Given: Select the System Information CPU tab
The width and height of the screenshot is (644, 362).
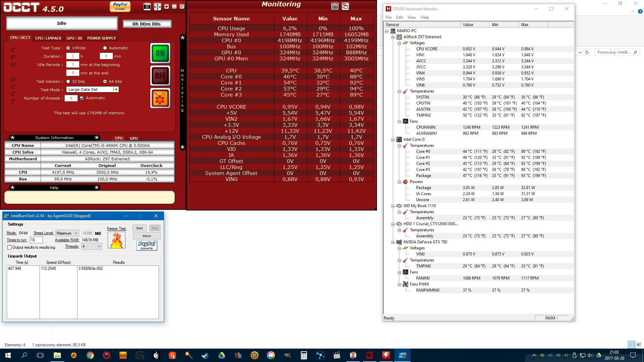Looking at the screenshot, I should pos(119,138).
